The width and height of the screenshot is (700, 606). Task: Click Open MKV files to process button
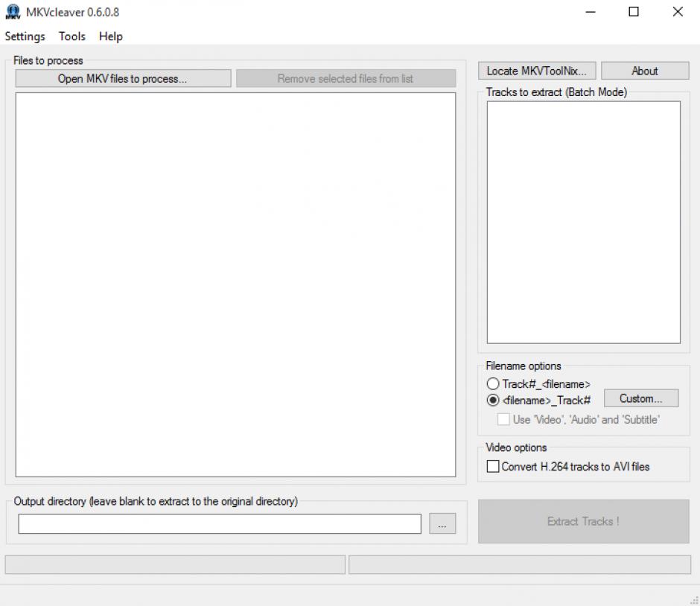(x=123, y=78)
